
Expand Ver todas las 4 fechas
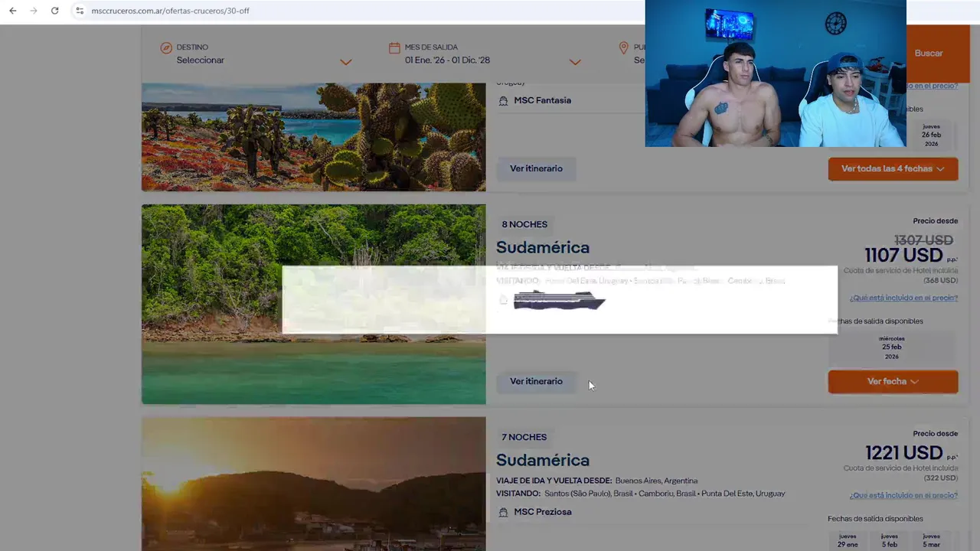pos(893,169)
